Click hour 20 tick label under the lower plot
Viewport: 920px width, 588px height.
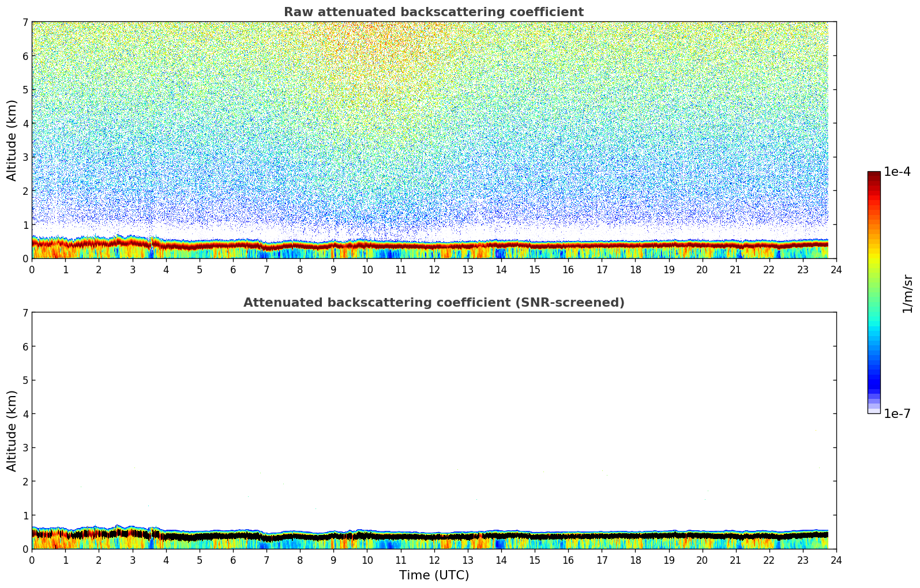pyautogui.click(x=702, y=560)
